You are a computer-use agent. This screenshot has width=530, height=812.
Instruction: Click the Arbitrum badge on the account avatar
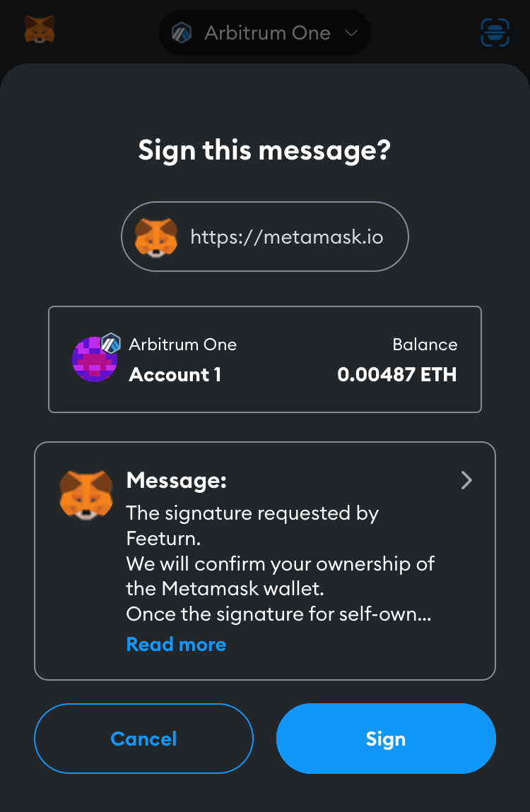[x=112, y=343]
